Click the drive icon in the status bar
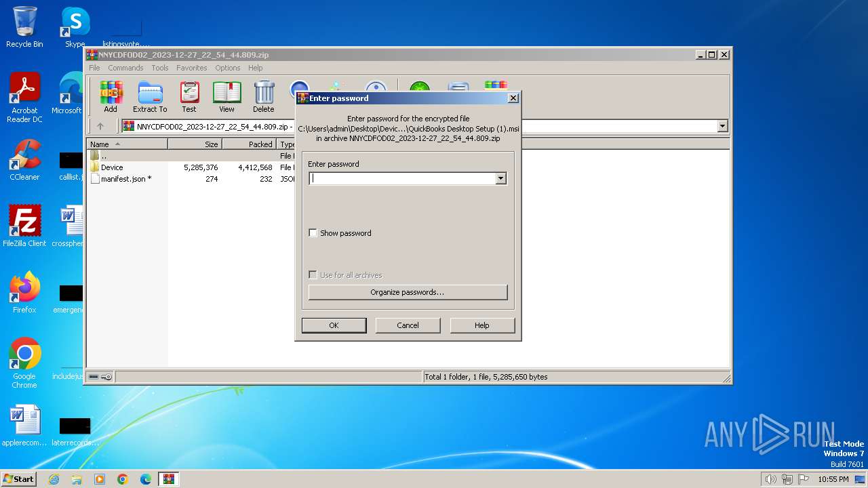 coord(94,377)
